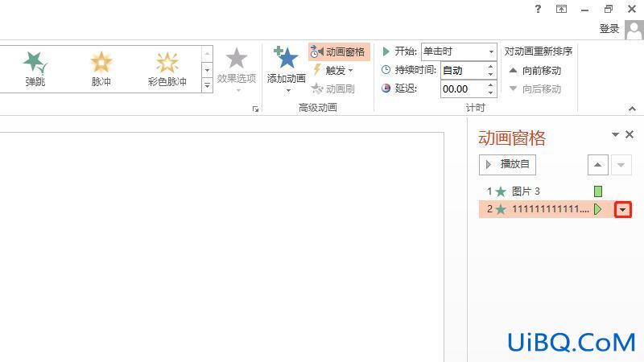The width and height of the screenshot is (644, 362).
Task: Increase the 延迟 delay value
Action: coord(491,85)
